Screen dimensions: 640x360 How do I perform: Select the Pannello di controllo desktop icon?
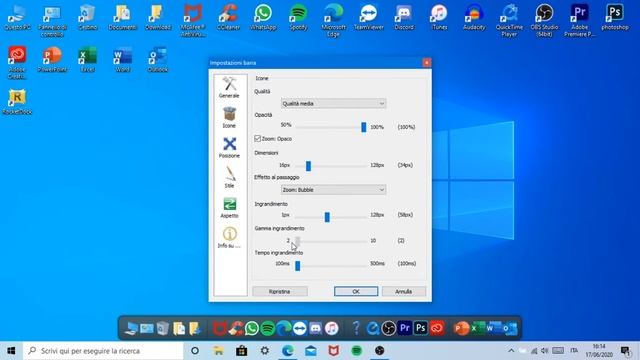tap(52, 20)
